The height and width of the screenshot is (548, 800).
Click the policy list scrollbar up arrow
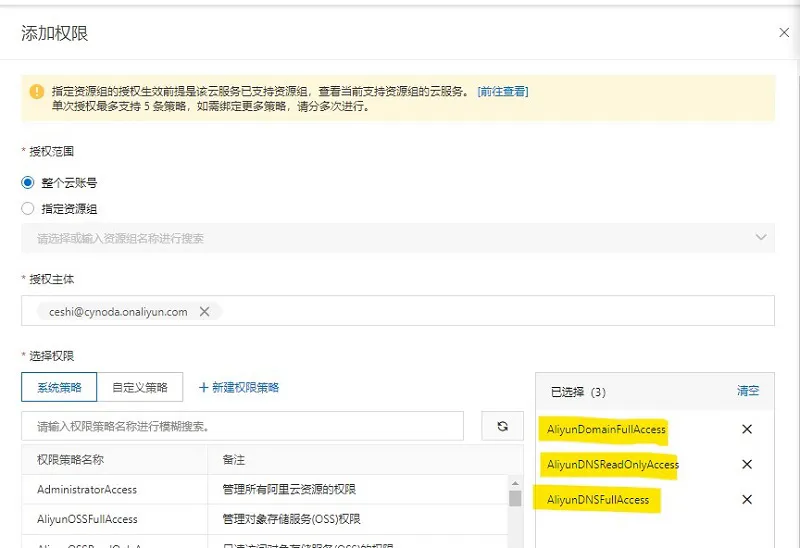coord(515,483)
